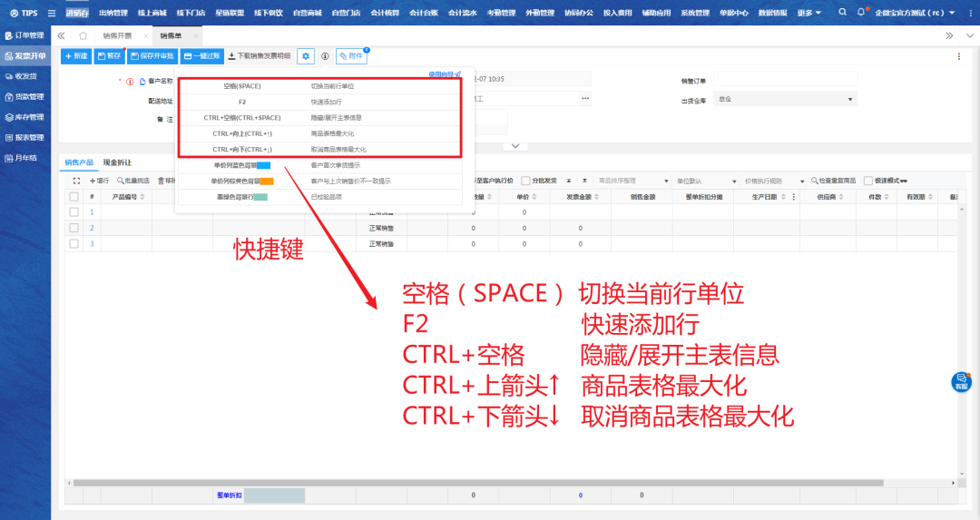Click the 新建 button
980x520 pixels.
coord(76,56)
